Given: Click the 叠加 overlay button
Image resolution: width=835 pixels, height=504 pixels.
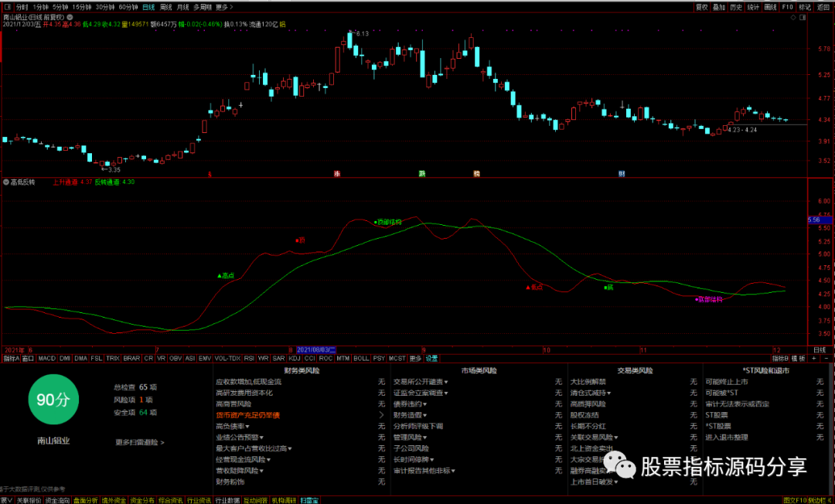Looking at the screenshot, I should click(719, 7).
